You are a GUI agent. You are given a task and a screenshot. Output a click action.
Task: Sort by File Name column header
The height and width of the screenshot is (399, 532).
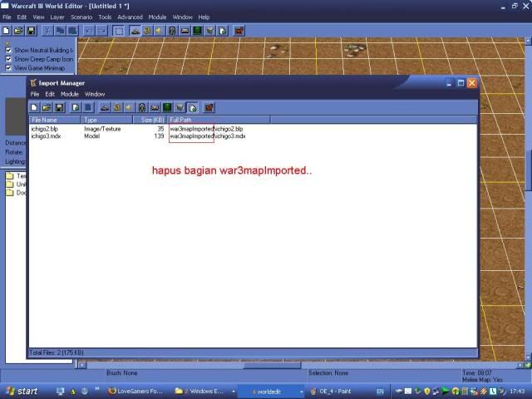pyautogui.click(x=55, y=120)
